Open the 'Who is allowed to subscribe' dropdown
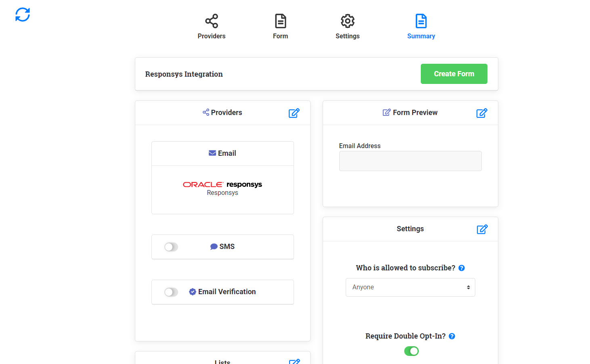Viewport: 590px width, 364px height. point(410,287)
